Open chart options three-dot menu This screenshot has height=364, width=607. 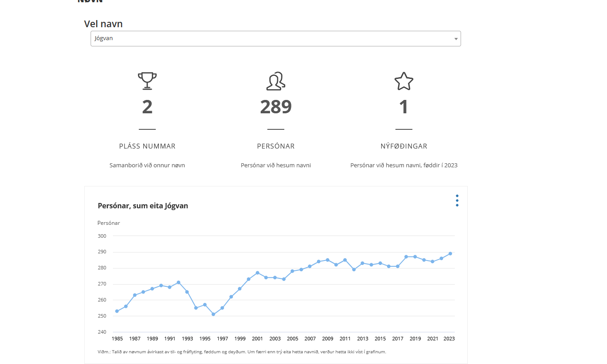tap(457, 200)
